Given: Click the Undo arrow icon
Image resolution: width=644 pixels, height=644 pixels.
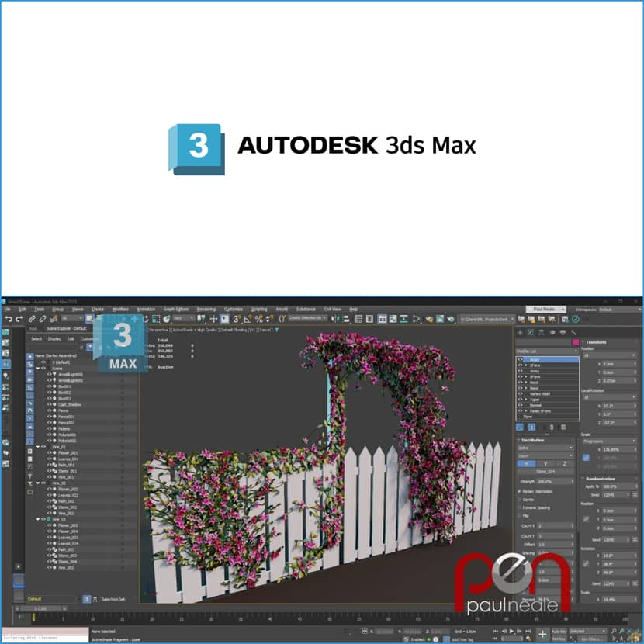Looking at the screenshot, I should [9, 319].
